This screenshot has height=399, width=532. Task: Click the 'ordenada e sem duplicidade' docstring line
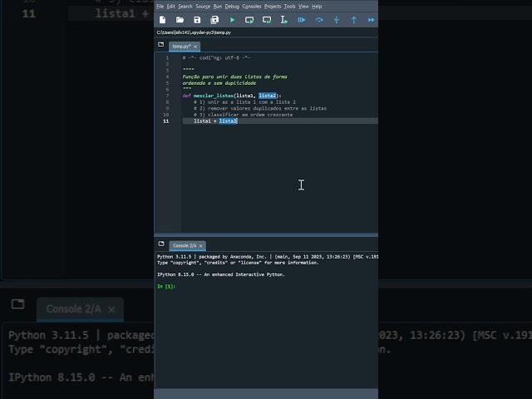(219, 83)
